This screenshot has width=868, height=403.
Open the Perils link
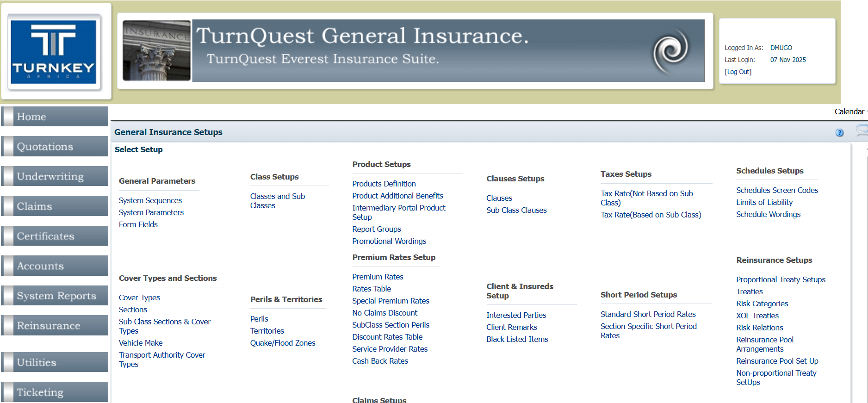259,319
